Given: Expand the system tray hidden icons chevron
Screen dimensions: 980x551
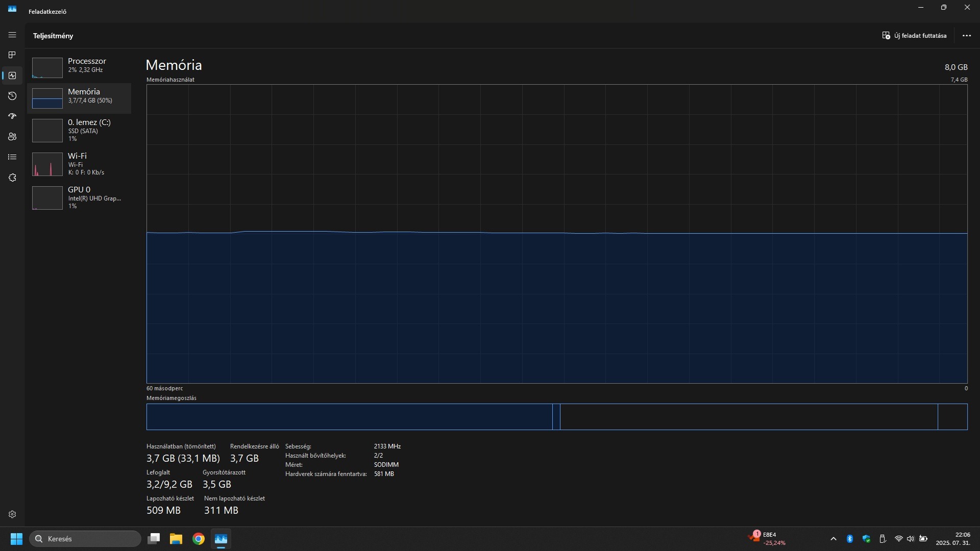Looking at the screenshot, I should [833, 539].
